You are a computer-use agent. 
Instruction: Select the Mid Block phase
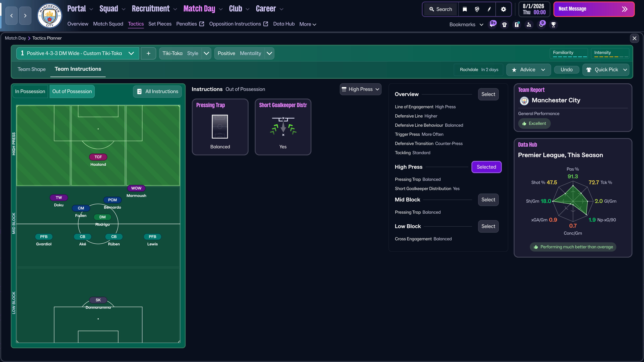tap(488, 200)
